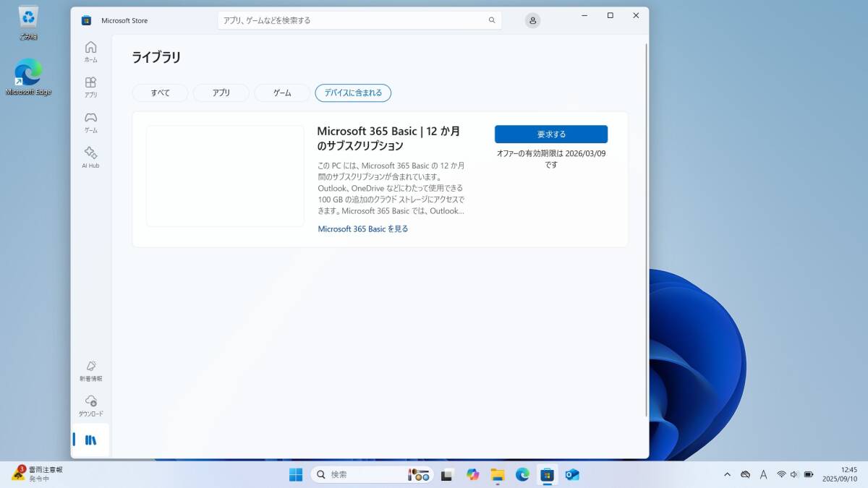This screenshot has width=868, height=488.
Task: Click the 要求する button
Action: tap(551, 134)
